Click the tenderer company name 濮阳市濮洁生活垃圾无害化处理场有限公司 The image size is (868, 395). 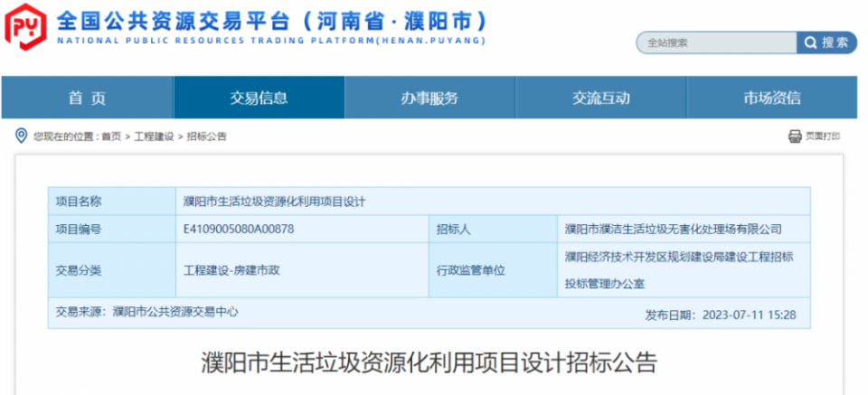coord(673,230)
